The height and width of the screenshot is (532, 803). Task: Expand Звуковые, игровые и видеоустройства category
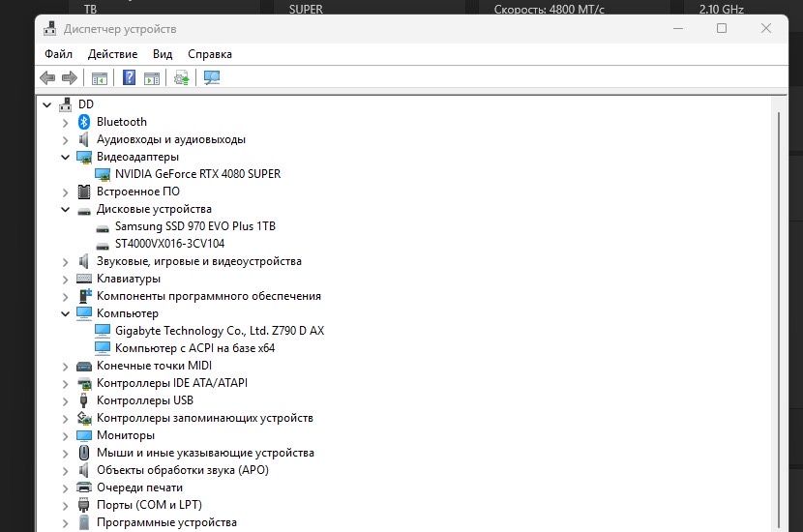click(x=65, y=262)
